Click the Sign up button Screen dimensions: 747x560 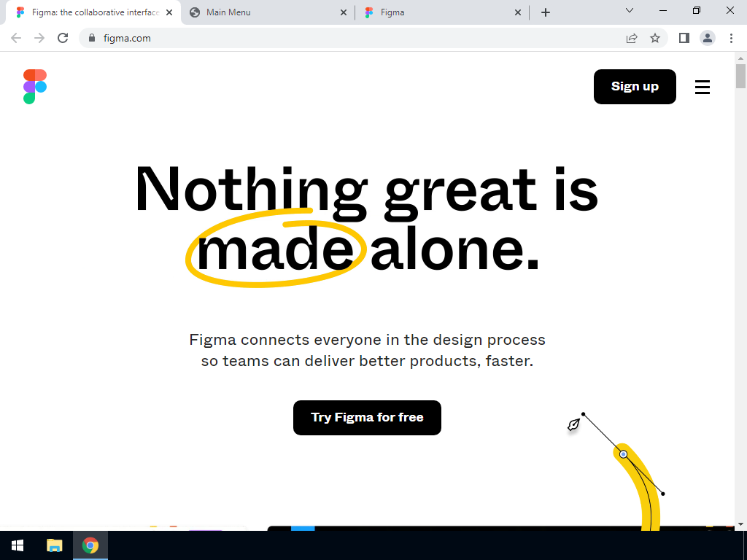click(x=635, y=87)
